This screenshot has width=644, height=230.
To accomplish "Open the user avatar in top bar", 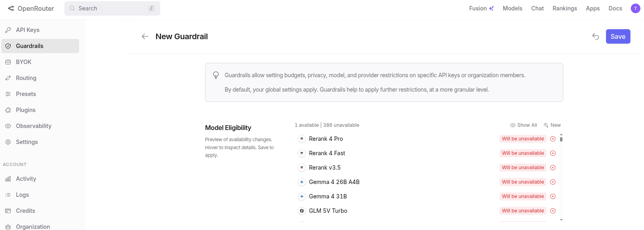I will (x=635, y=8).
